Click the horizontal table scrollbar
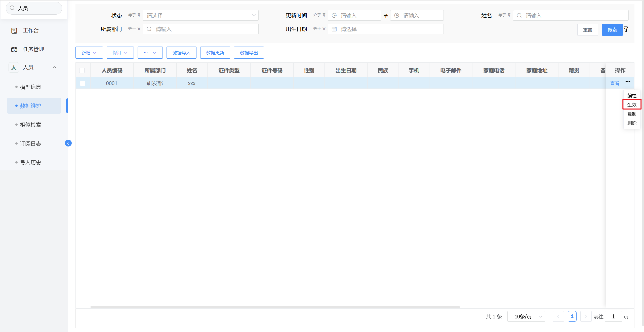Screen dimensions: 644x332 [275, 307]
